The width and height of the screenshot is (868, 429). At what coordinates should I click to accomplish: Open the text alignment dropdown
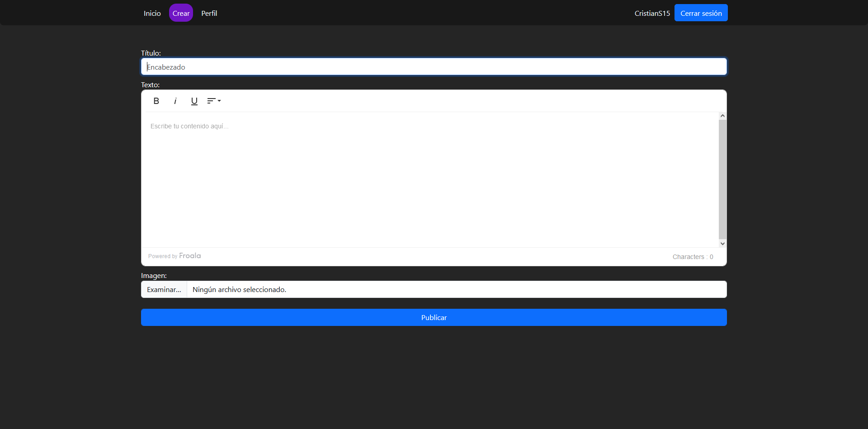coord(214,101)
